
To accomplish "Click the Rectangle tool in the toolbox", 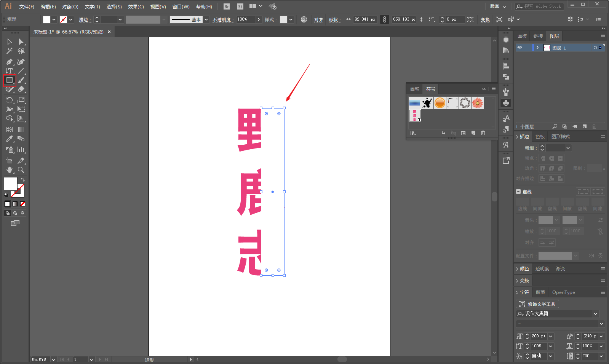I will (10, 80).
